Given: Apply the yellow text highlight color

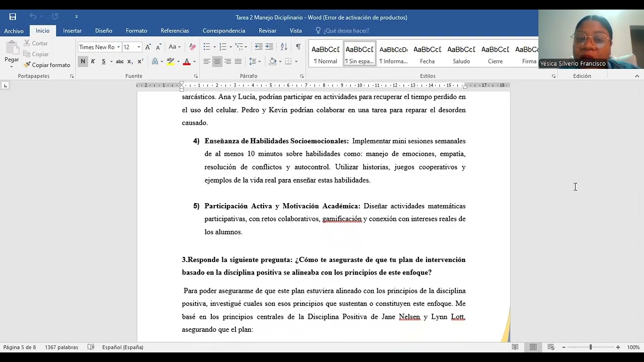Looking at the screenshot, I should tap(171, 61).
